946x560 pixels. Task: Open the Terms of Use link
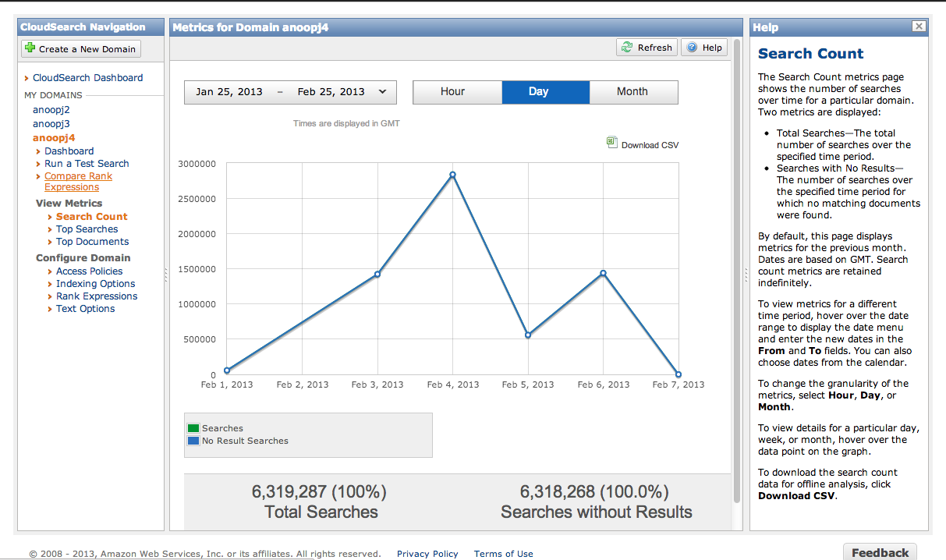click(504, 554)
